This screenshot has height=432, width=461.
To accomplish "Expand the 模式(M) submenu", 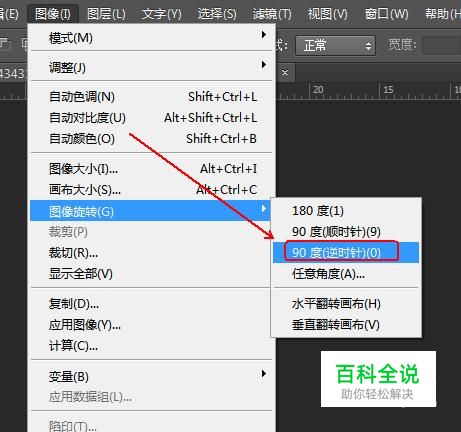I will [152, 38].
